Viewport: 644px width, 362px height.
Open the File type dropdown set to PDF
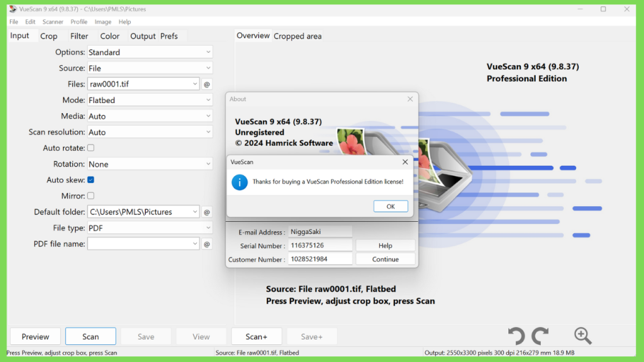150,228
